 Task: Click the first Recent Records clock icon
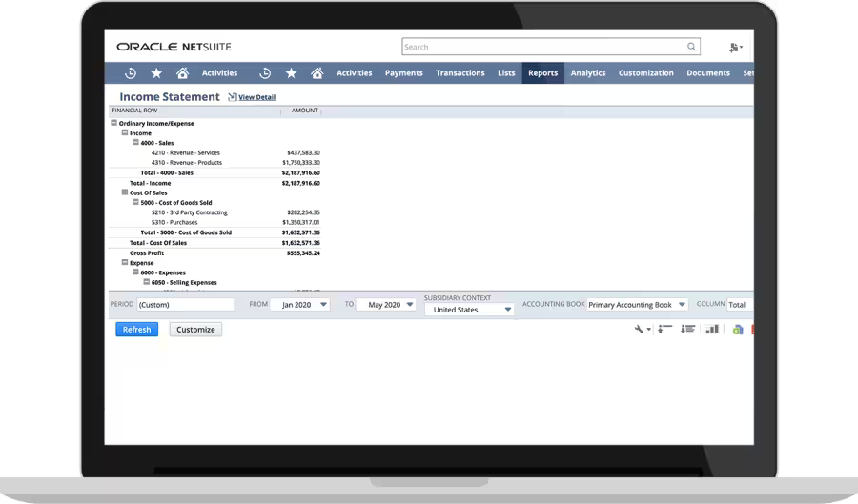pyautogui.click(x=131, y=73)
